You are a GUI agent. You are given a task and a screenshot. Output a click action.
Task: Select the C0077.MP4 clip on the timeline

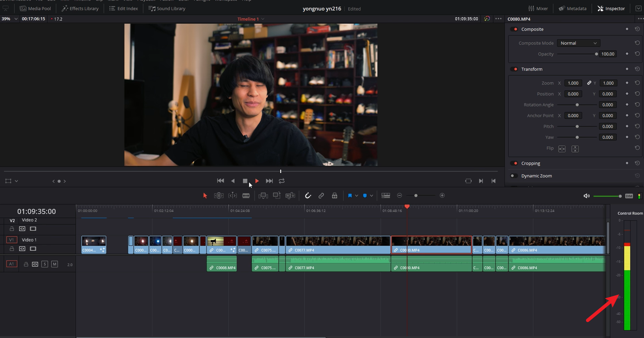tap(338, 244)
